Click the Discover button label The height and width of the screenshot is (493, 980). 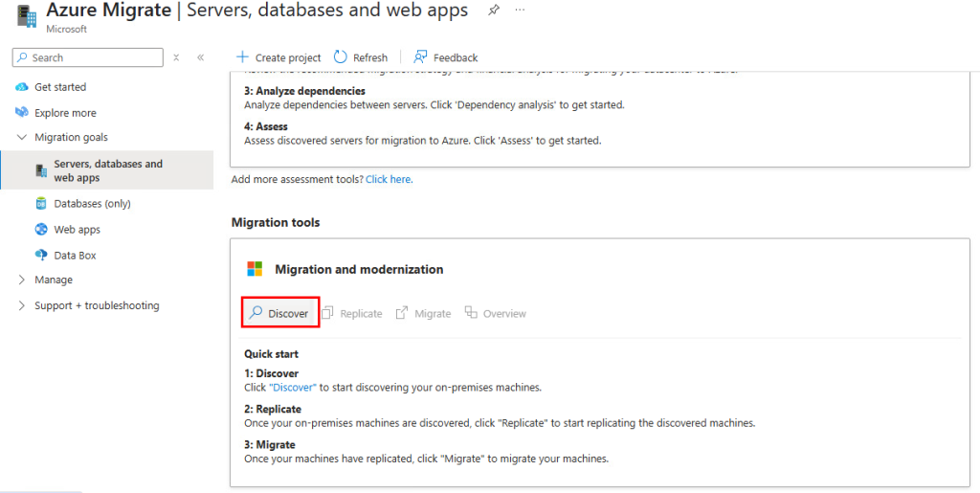click(x=288, y=314)
